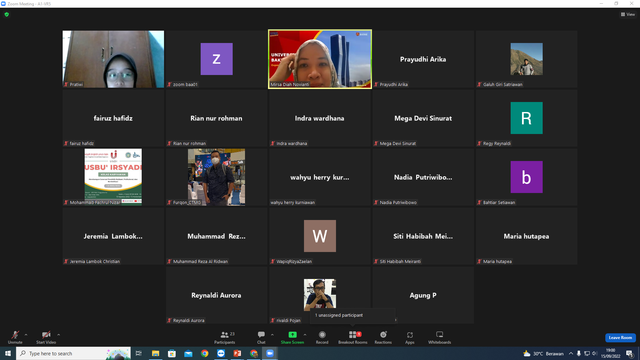Image resolution: width=640 pixels, height=360 pixels.
Task: Open the Reactions menu
Action: tap(383, 337)
